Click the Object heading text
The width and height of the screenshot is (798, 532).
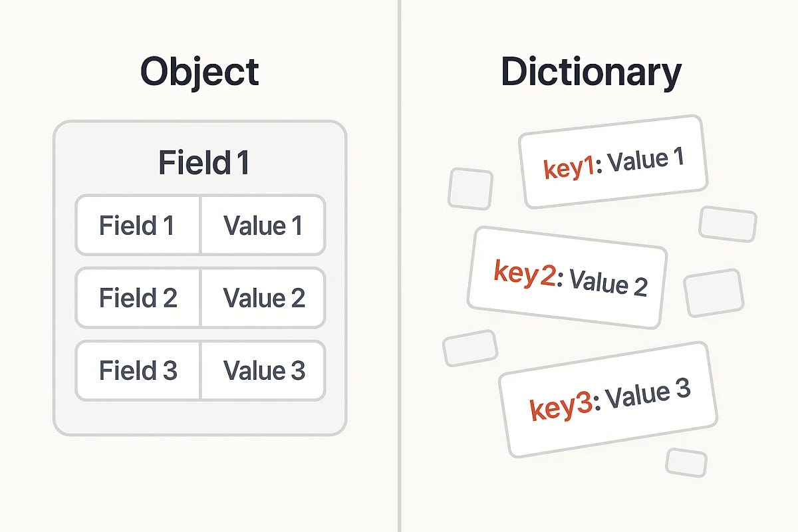199,72
